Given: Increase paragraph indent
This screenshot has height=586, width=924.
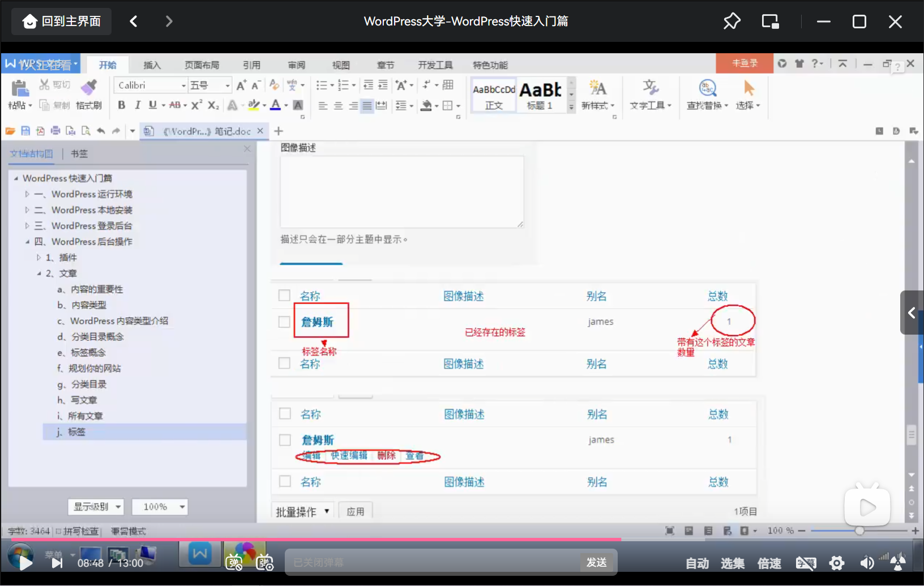Looking at the screenshot, I should 383,85.
